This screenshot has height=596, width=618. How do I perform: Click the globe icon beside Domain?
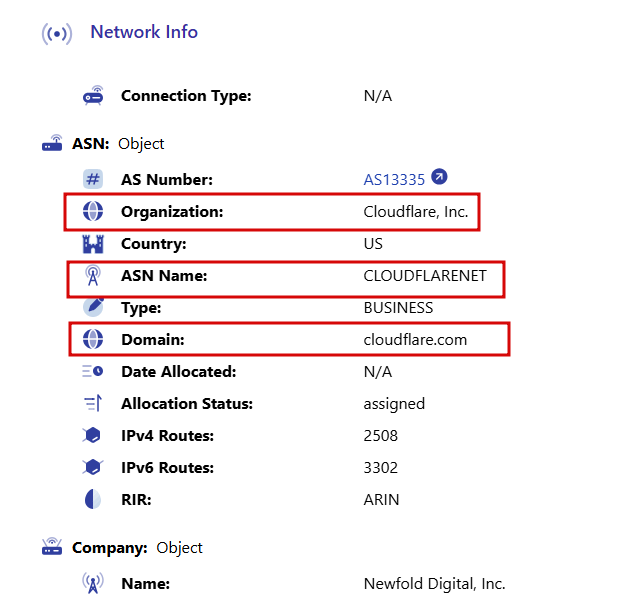93,339
